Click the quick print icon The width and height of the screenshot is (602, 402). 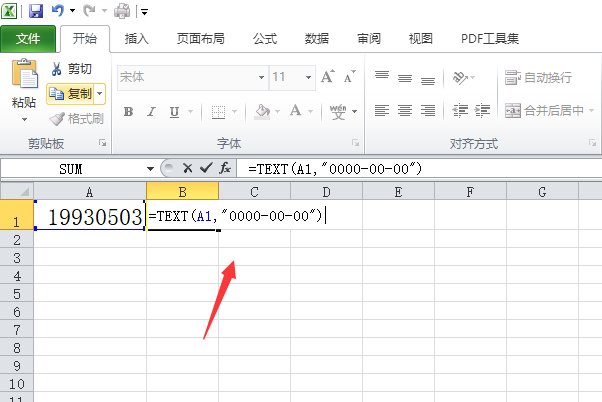coord(122,11)
